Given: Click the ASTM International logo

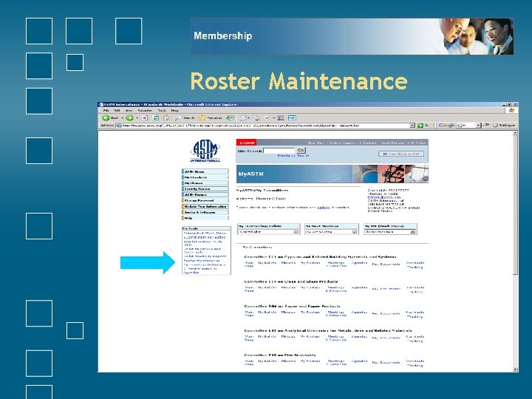Looking at the screenshot, I should coord(205,151).
